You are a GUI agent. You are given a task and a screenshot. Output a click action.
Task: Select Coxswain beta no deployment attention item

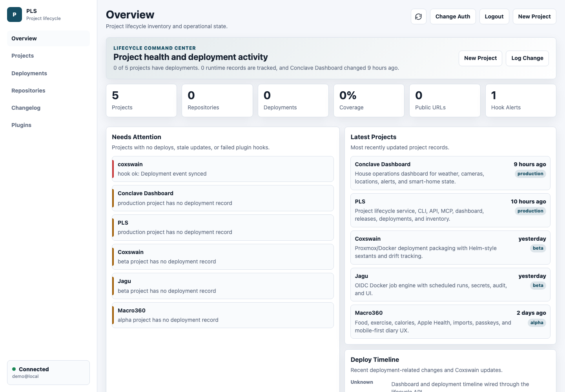click(x=223, y=257)
